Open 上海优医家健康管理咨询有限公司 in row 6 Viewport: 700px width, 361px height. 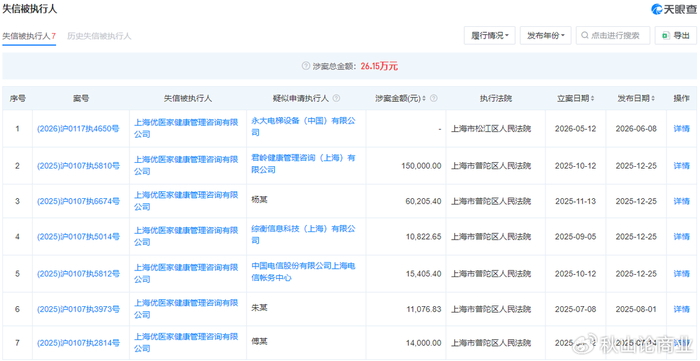pos(187,309)
